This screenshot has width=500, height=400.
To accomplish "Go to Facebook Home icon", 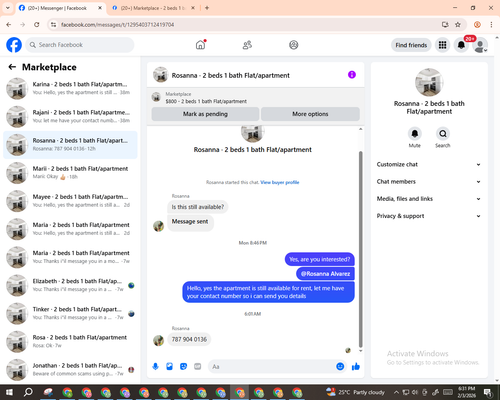I will pyautogui.click(x=200, y=45).
